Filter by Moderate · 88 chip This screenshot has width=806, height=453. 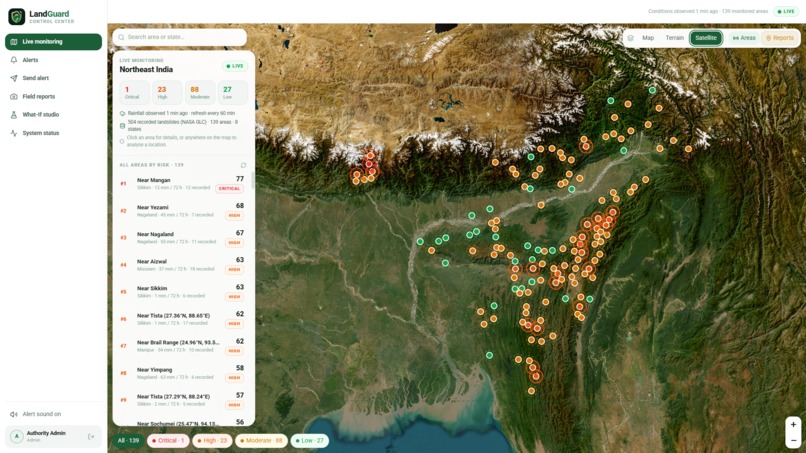pyautogui.click(x=261, y=441)
